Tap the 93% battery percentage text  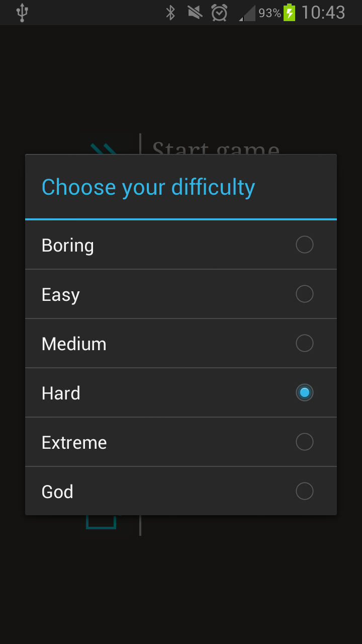(x=269, y=13)
